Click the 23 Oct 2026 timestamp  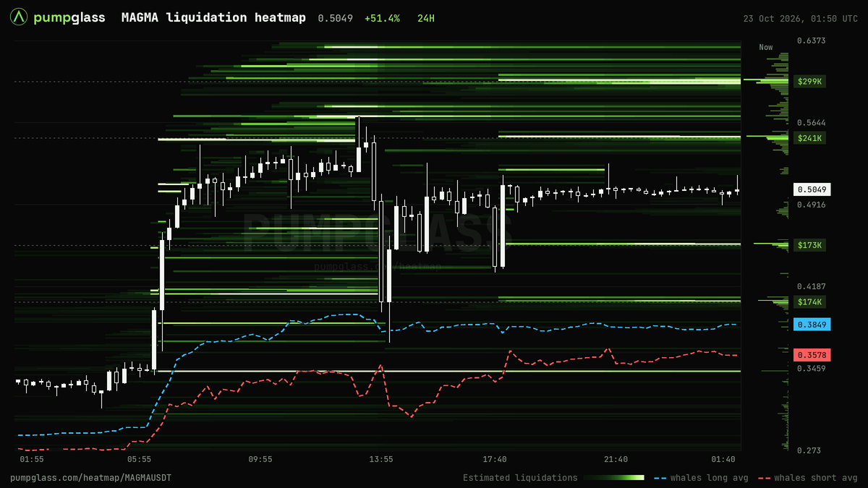(801, 18)
